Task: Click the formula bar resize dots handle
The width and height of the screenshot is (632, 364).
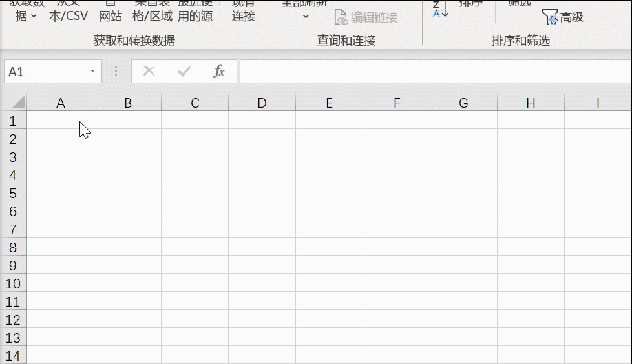Action: tap(116, 71)
